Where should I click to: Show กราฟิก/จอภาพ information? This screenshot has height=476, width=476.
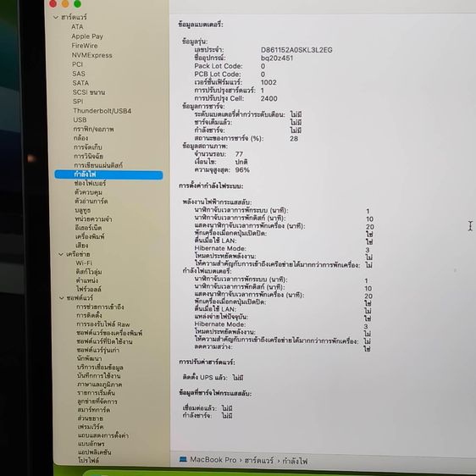[93, 129]
